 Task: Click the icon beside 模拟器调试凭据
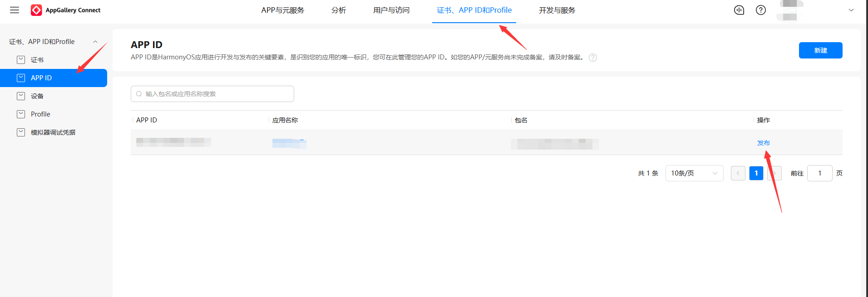21,132
